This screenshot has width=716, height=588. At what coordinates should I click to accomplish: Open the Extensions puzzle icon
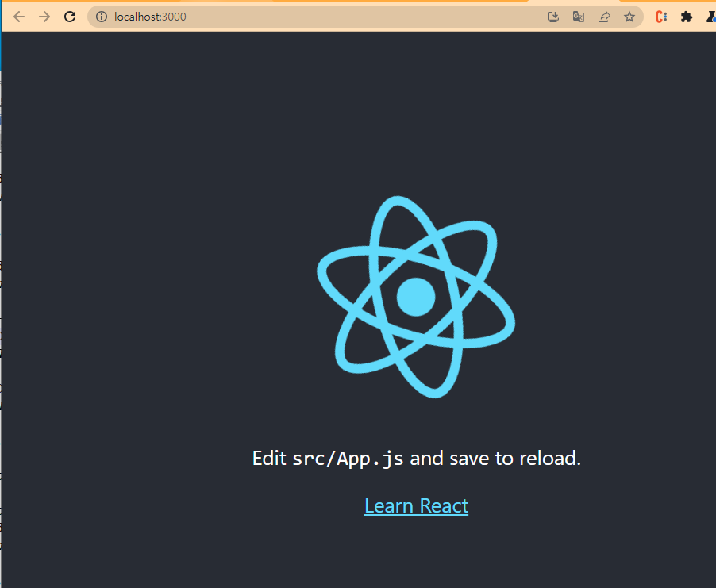[x=687, y=17]
